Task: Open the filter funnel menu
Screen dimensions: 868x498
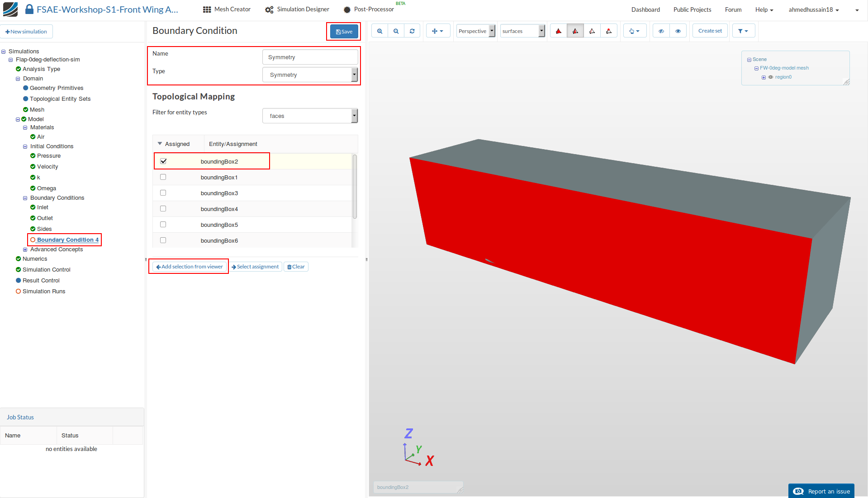Action: pos(743,31)
